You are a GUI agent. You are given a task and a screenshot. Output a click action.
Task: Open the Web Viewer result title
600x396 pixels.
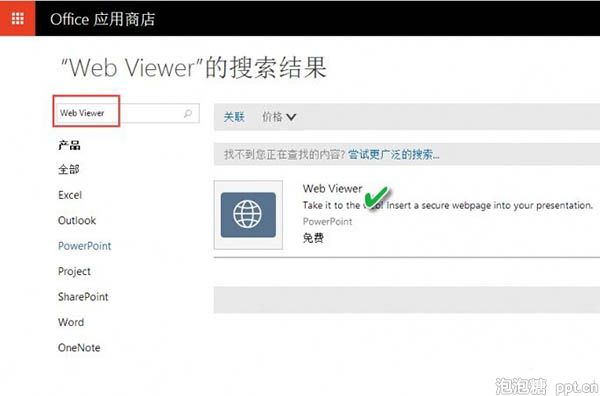click(x=332, y=188)
